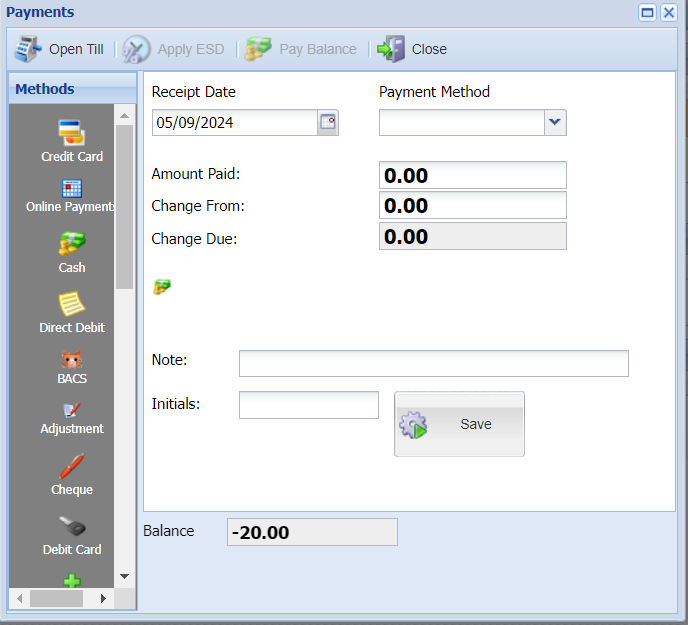
Task: Select the Direct Debit note icon
Action: (72, 304)
